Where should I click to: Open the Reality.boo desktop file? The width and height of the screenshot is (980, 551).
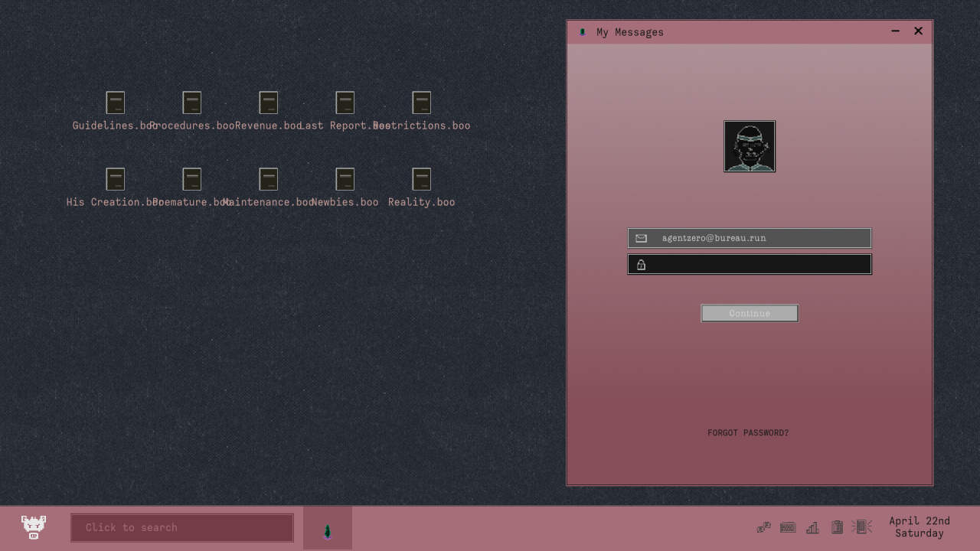(x=421, y=179)
